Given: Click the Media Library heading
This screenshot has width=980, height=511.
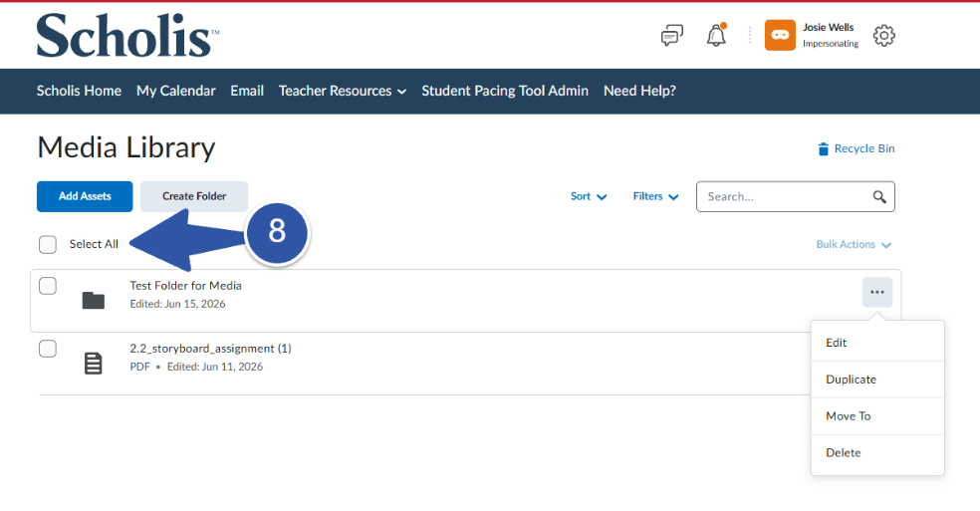Looking at the screenshot, I should [x=126, y=147].
